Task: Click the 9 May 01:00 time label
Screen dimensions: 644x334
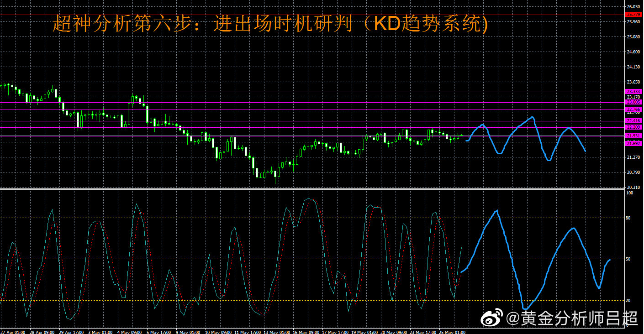Action: pyautogui.click(x=188, y=332)
